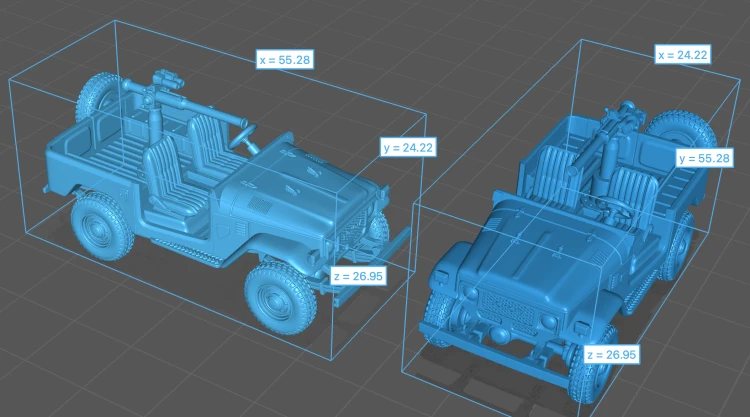The height and width of the screenshot is (417, 750).
Task: Click the x = 24.22 dimension label
Action: 683,55
